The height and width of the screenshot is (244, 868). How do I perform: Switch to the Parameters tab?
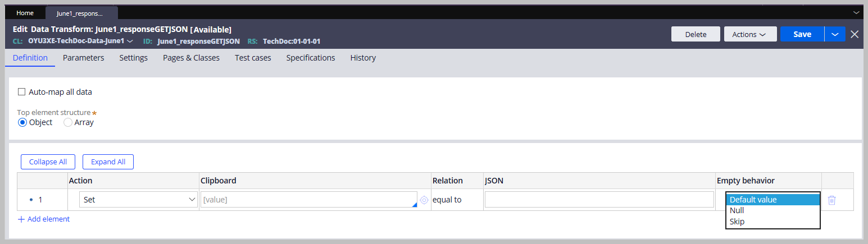[x=83, y=58]
